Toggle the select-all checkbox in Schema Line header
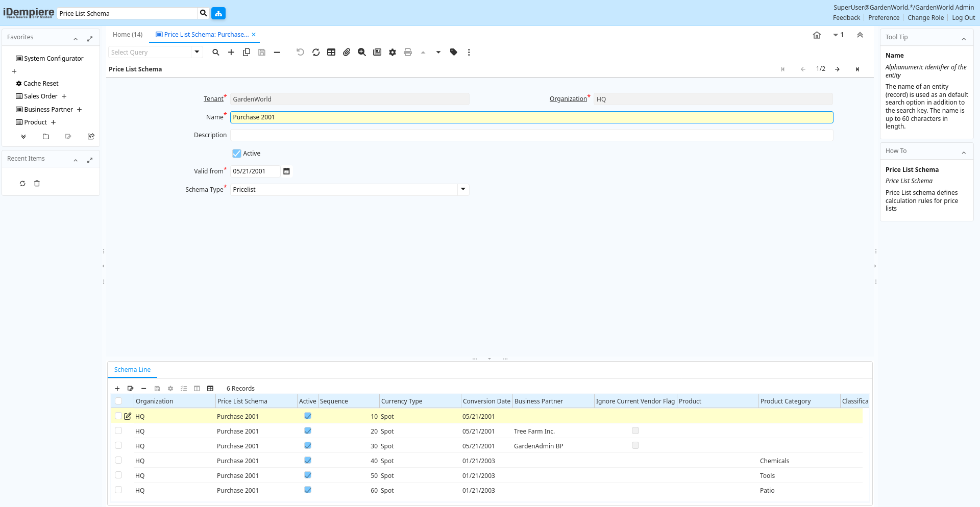 [118, 401]
